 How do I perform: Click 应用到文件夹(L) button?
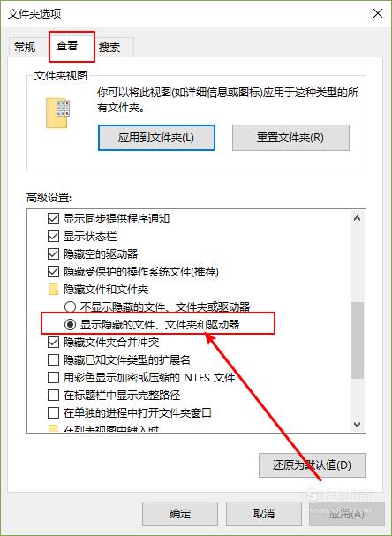pos(156,138)
